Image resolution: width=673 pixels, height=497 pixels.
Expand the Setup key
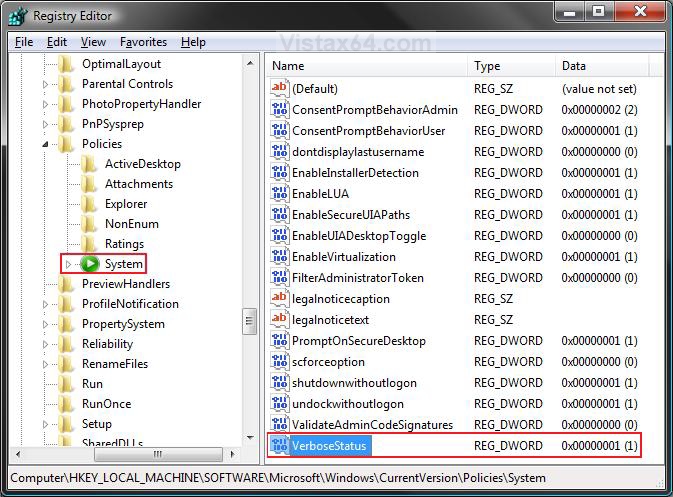tap(45, 424)
